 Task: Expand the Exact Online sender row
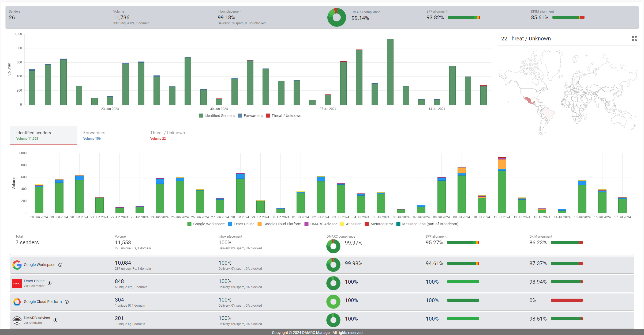coord(188,283)
